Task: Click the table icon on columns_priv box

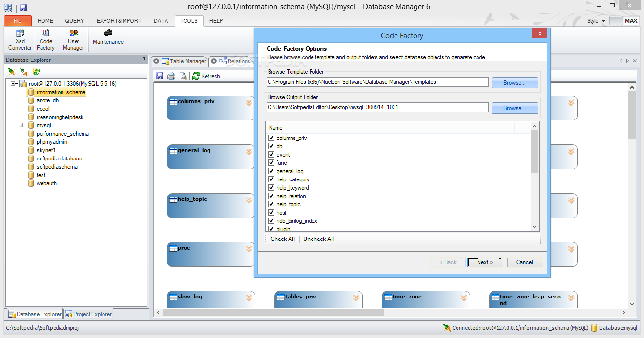Action: click(173, 102)
